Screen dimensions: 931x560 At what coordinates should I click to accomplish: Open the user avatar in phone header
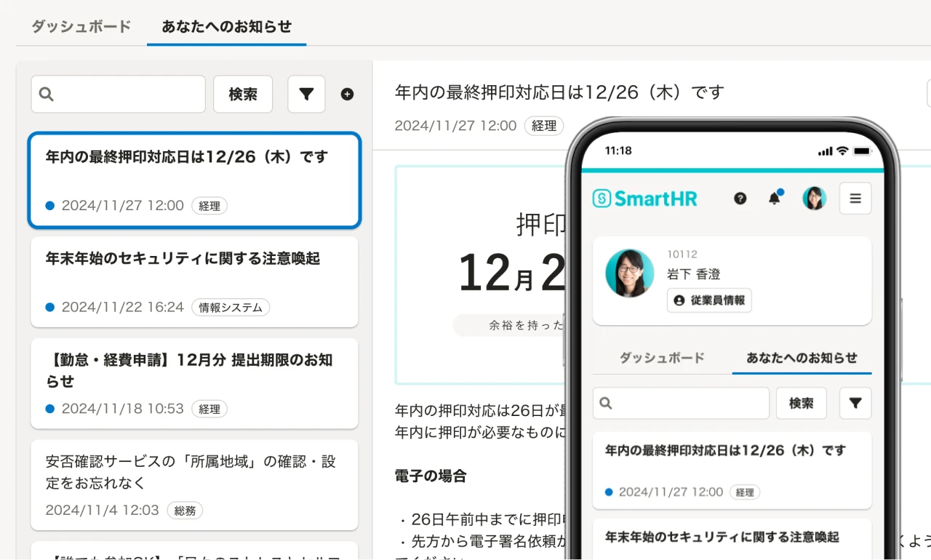pyautogui.click(x=814, y=198)
